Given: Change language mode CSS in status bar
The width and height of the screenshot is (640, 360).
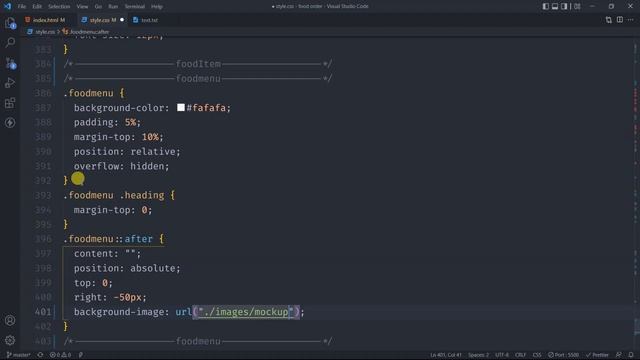Looking at the screenshot, I should point(537,355).
